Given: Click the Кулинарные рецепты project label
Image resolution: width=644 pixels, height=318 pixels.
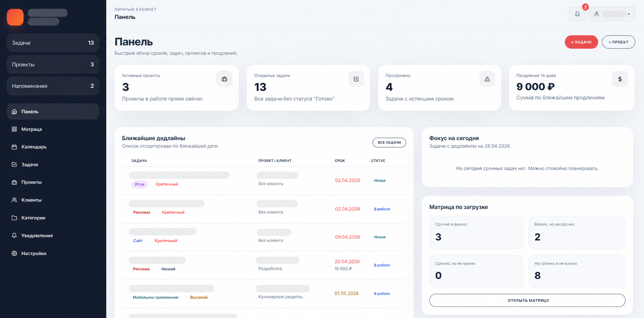Looking at the screenshot, I should pyautogui.click(x=280, y=297).
